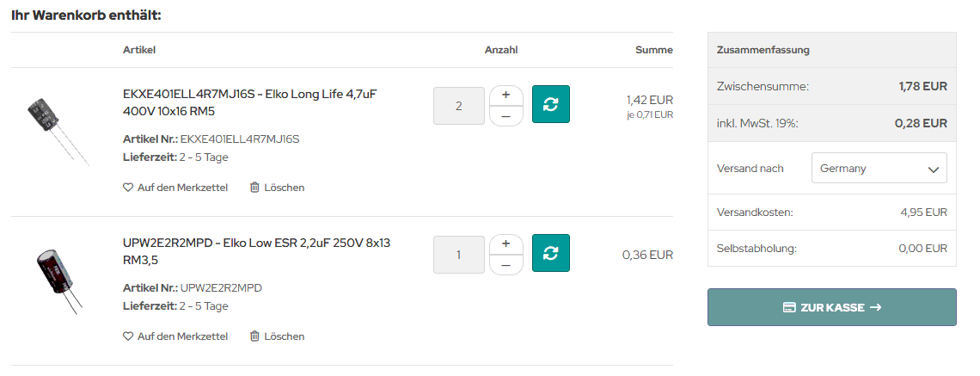Viewport: 980px width, 376px height.
Task: Decrease quantity of the 2,2uF Elko
Action: pyautogui.click(x=505, y=265)
